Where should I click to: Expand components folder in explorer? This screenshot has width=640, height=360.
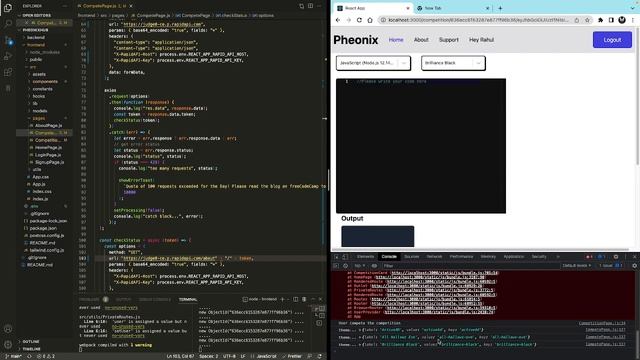point(45,82)
